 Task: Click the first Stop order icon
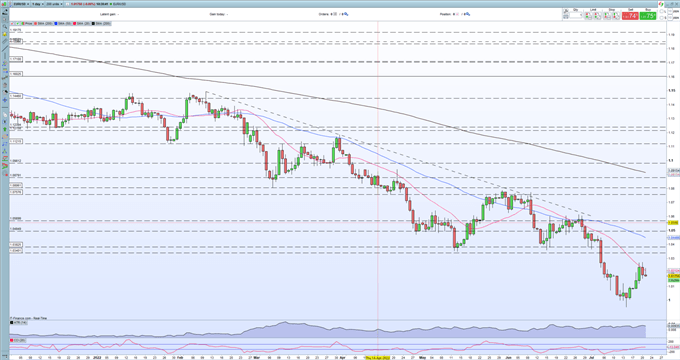tap(607, 16)
